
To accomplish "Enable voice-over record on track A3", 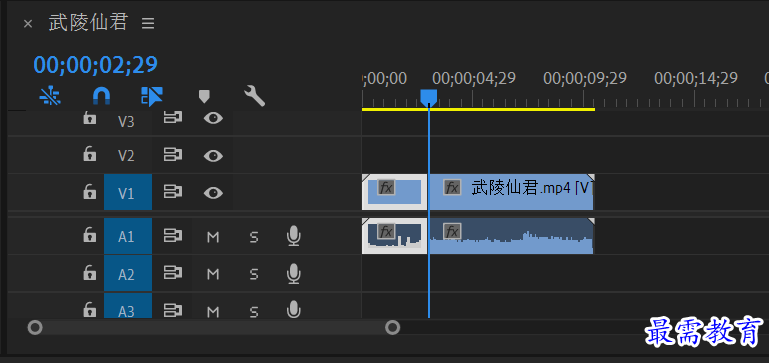I will tap(293, 309).
